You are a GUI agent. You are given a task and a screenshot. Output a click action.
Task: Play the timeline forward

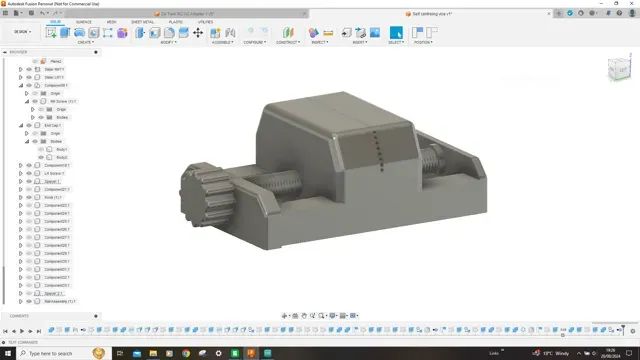22,331
